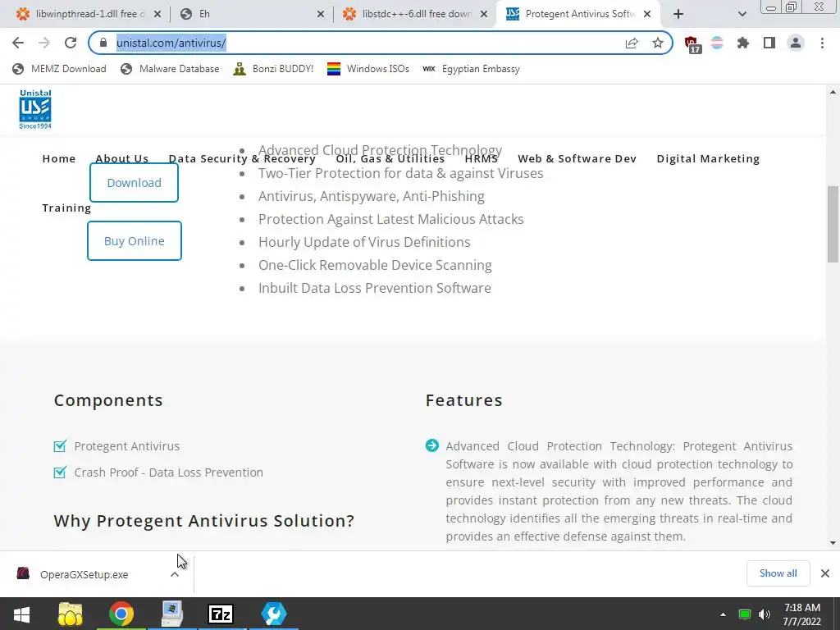Click the scrollbar up arrow
Viewport: 840px width, 630px height.
coord(833,92)
